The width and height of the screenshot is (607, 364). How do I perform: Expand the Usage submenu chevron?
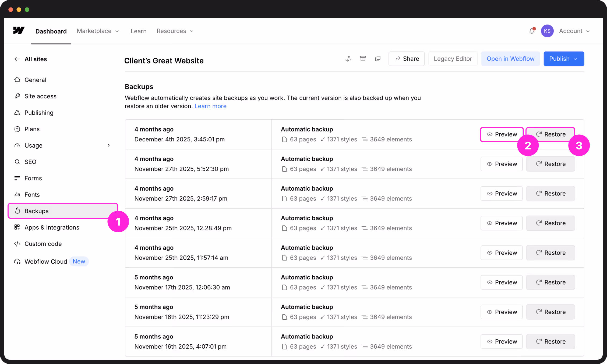109,145
